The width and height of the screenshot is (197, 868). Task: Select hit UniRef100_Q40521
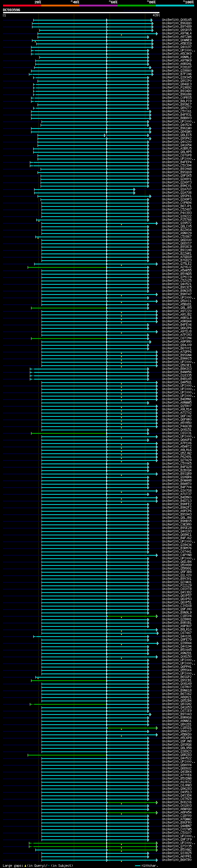[x=177, y=284]
